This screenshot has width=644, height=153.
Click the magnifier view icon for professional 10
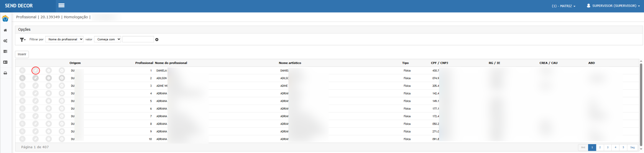tap(23, 139)
